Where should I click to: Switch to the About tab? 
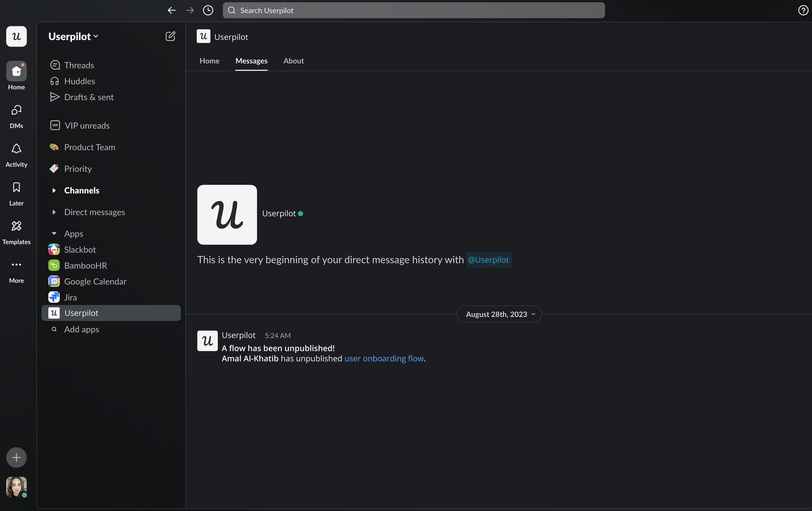click(x=293, y=61)
